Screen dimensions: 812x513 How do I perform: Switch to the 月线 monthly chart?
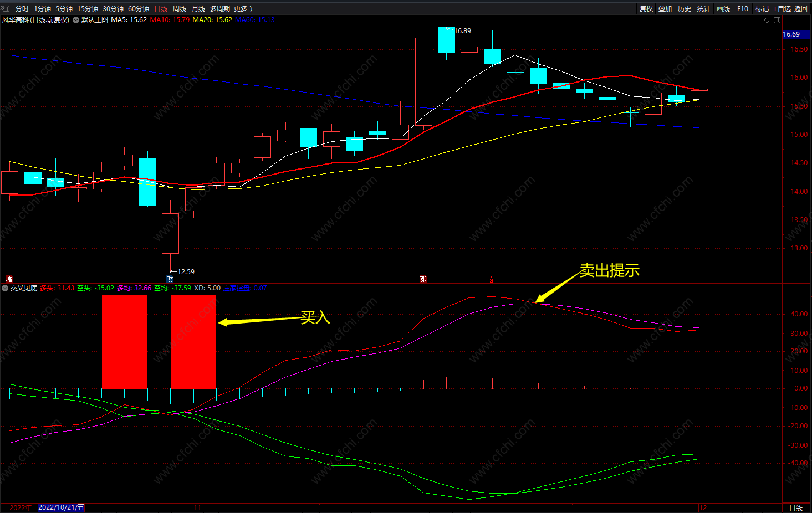(x=198, y=8)
